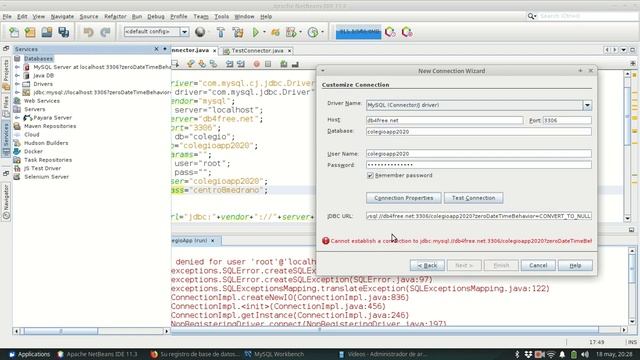Open the Debug menu
Viewport: 640px width, 360px height.
click(156, 16)
